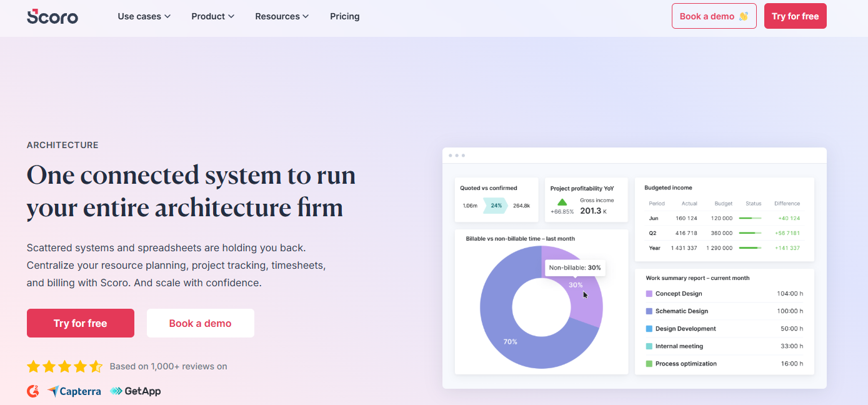This screenshot has height=405, width=868.
Task: Click the Jun status progress bar
Action: pyautogui.click(x=750, y=218)
